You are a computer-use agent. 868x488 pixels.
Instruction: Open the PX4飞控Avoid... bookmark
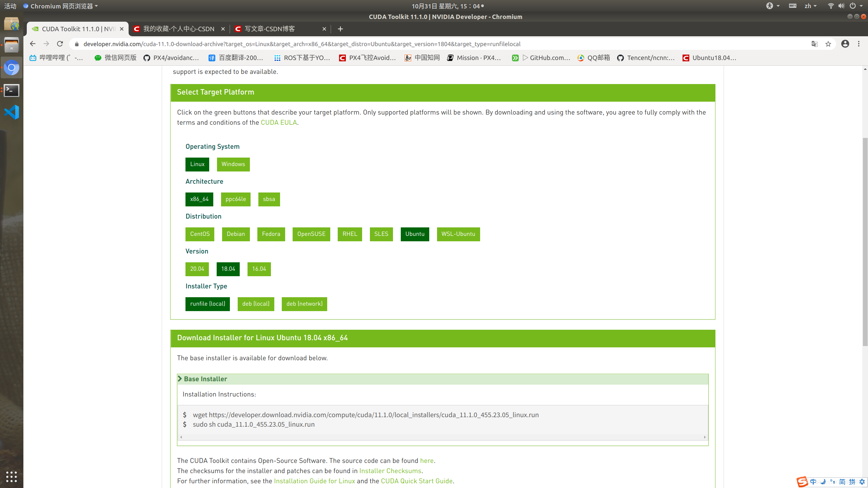tap(368, 58)
